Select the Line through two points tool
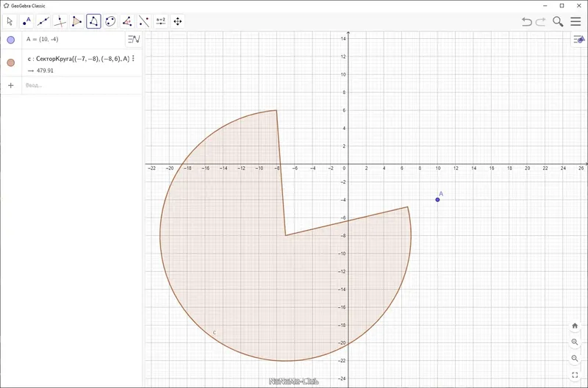The width and height of the screenshot is (588, 388). pyautogui.click(x=43, y=21)
